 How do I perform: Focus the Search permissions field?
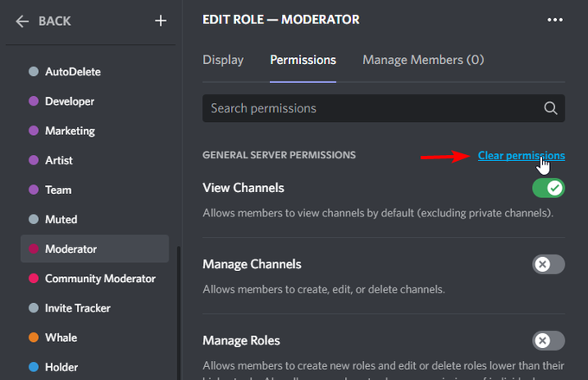(x=384, y=108)
